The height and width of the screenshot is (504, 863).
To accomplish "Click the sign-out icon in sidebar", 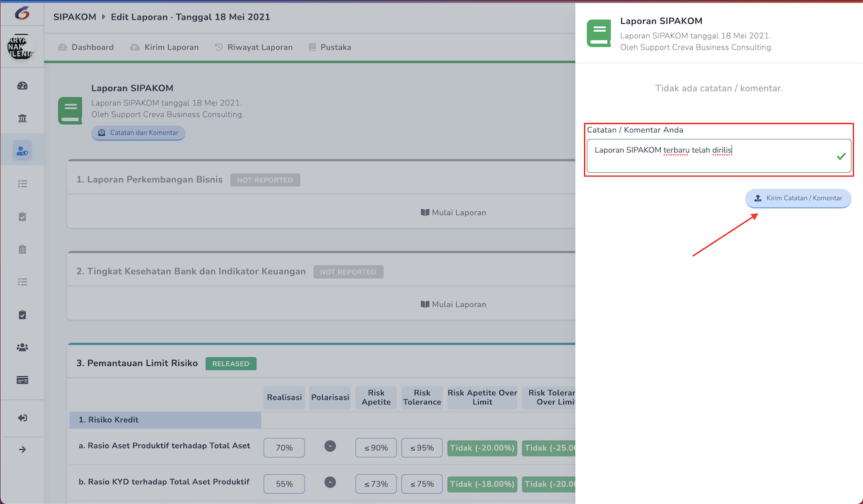I will click(23, 418).
